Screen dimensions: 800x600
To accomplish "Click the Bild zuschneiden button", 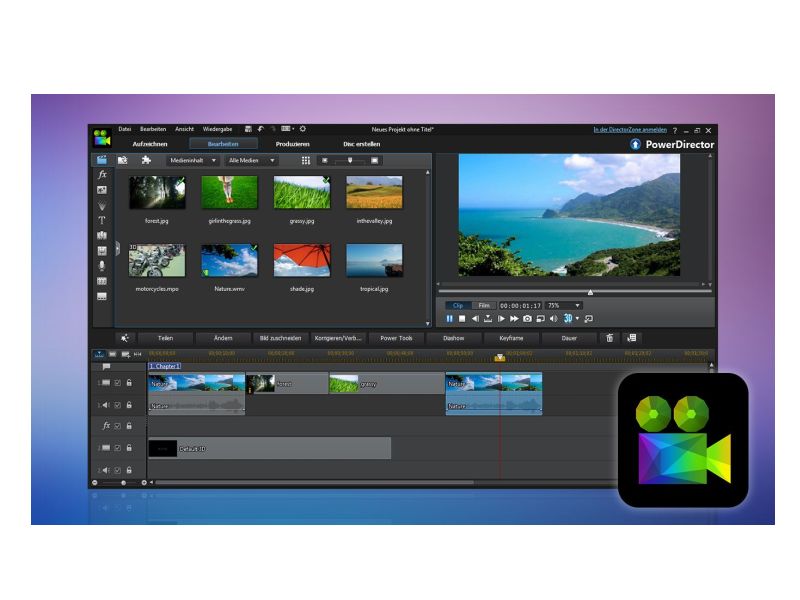I will click(x=280, y=338).
